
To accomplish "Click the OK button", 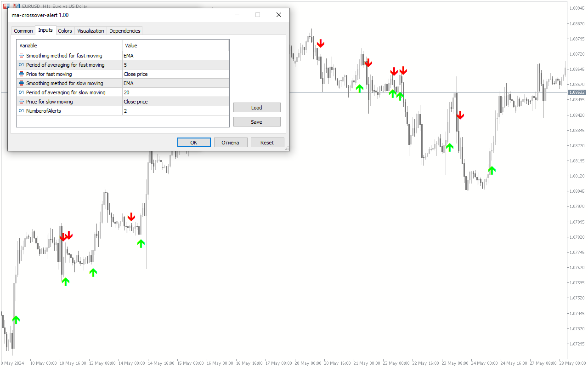I will 194,143.
